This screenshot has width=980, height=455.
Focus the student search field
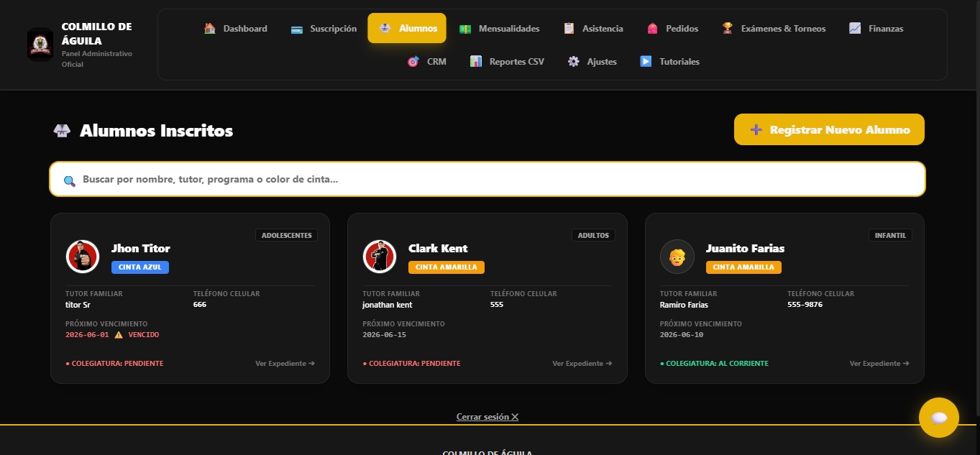pyautogui.click(x=487, y=179)
